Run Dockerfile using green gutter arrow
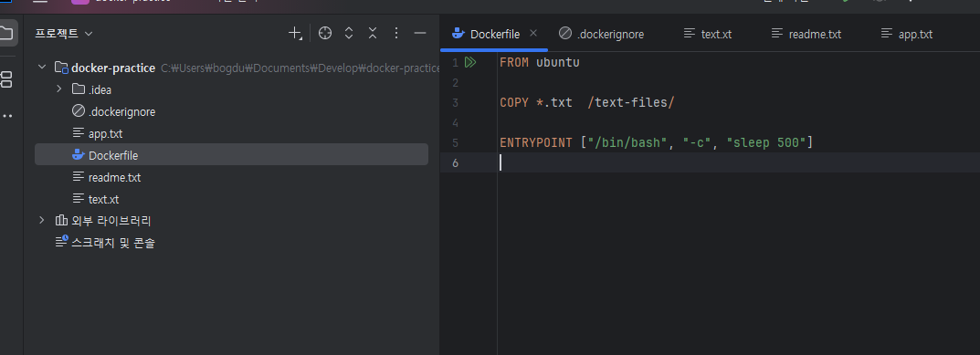980x355 pixels. [x=470, y=62]
